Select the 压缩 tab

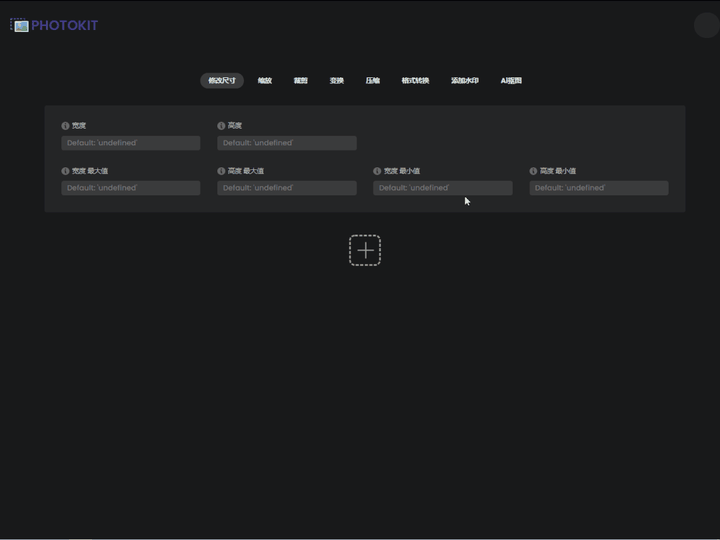(x=372, y=80)
